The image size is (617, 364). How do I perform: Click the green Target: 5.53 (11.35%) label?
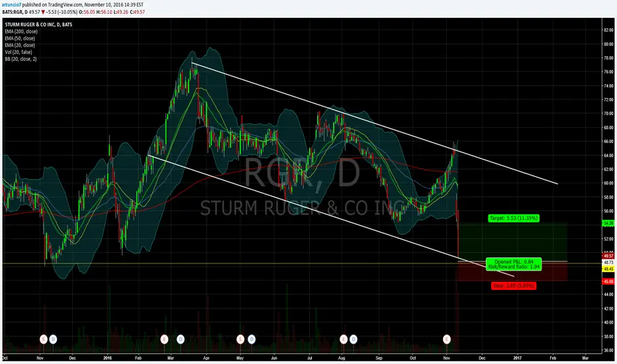click(514, 218)
